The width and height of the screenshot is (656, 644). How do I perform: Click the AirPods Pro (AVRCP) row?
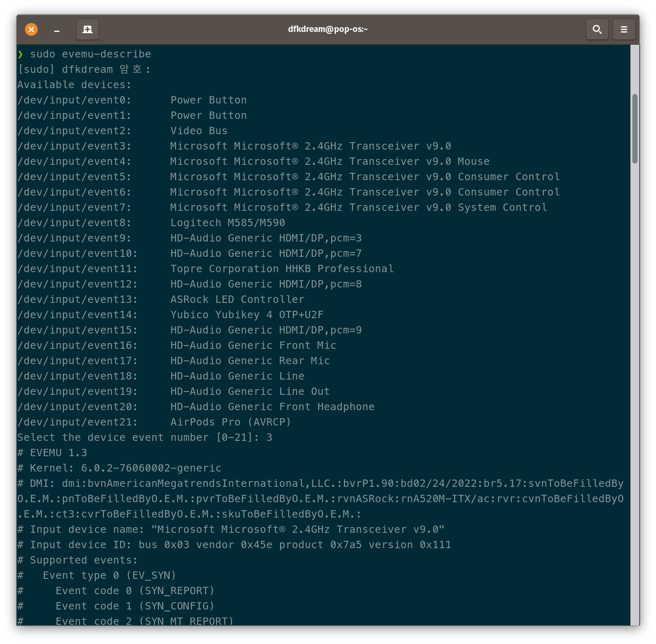point(155,422)
